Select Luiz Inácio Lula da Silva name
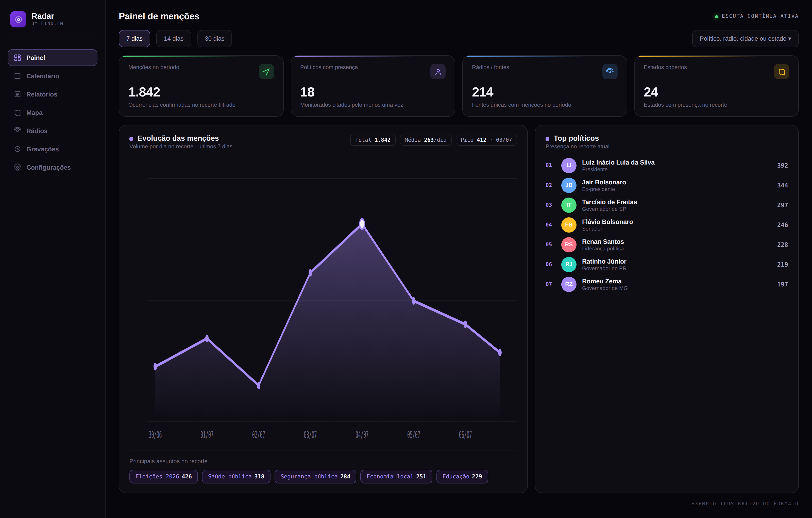 point(618,162)
